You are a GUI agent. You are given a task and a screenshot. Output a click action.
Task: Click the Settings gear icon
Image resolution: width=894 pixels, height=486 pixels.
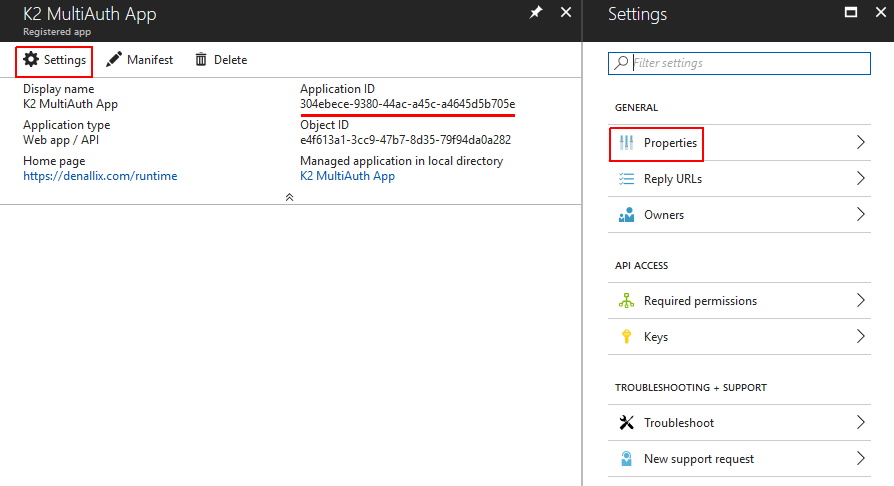click(31, 60)
